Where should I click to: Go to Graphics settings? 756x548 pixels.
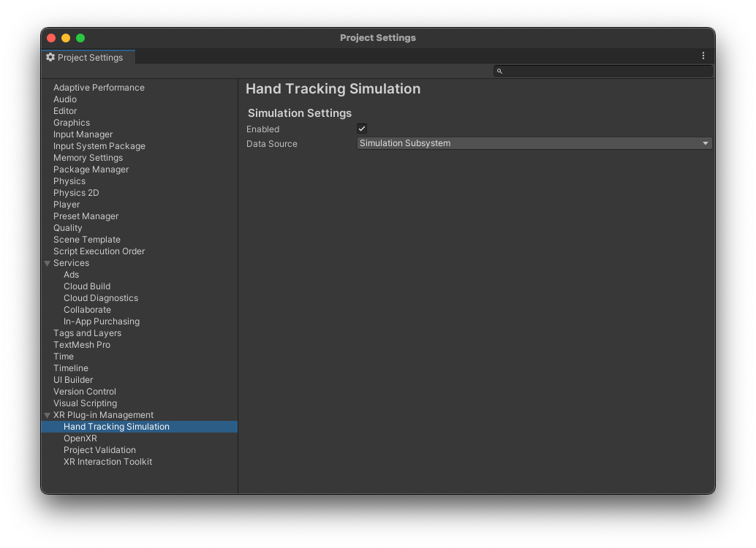tap(72, 123)
